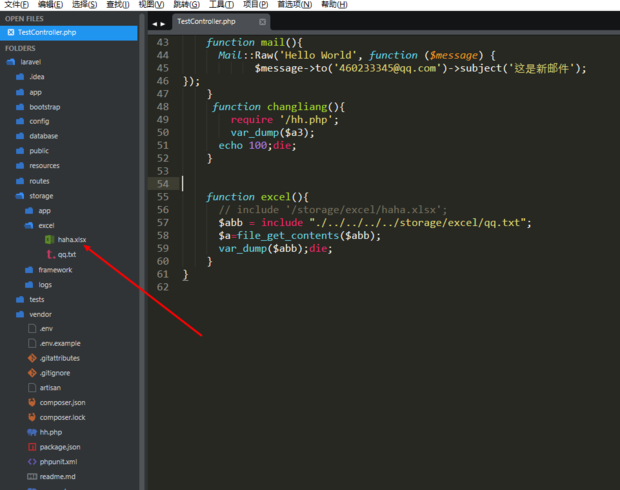Open the 文件(F) menu
Viewport: 620px width, 490px height.
[x=16, y=5]
